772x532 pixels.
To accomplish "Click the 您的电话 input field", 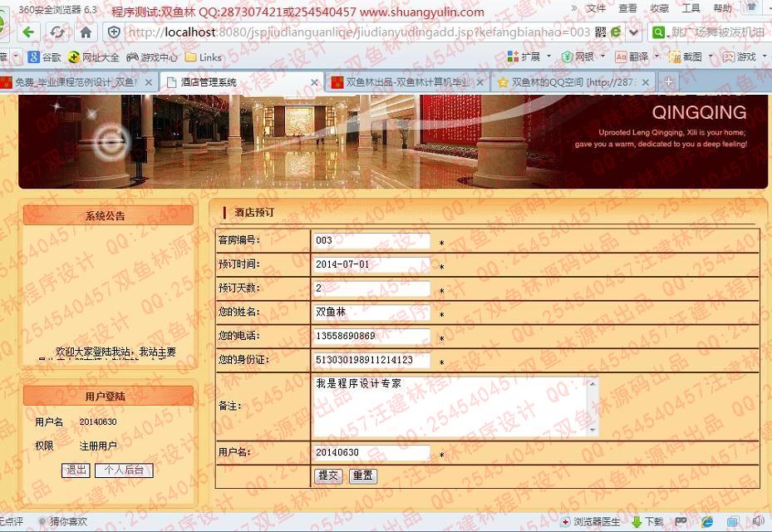I will click(x=371, y=336).
